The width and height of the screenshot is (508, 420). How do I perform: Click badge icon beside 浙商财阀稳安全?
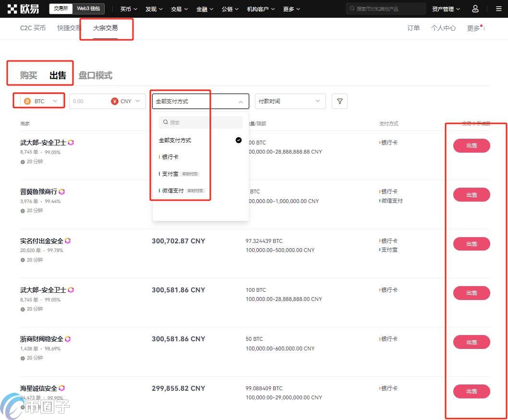pos(68,339)
